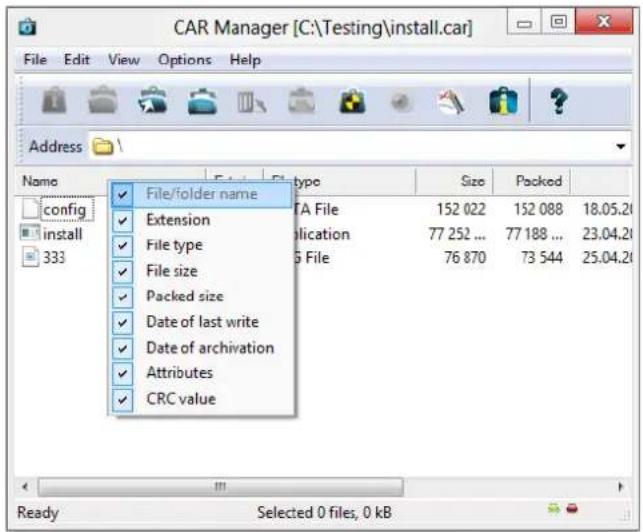643x532 pixels.
Task: Expand the Address dropdown arrow
Action: pos(620,146)
